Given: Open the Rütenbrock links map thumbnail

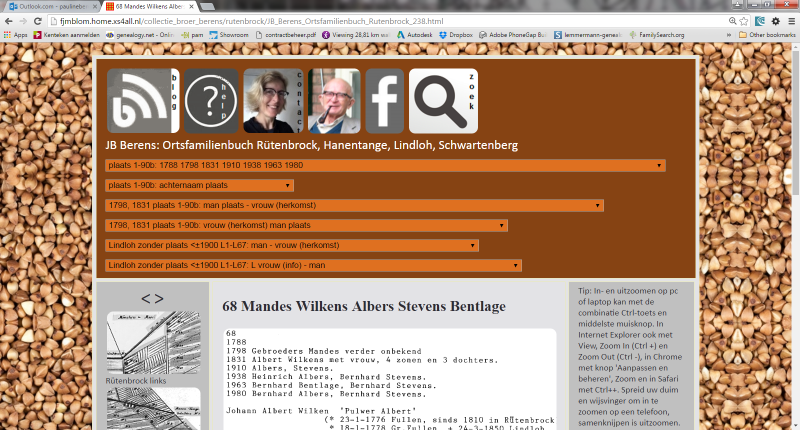Looking at the screenshot, I should [154, 343].
